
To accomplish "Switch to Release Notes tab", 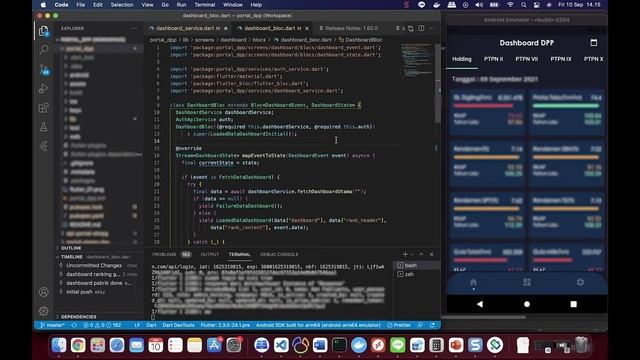I will coord(351,28).
